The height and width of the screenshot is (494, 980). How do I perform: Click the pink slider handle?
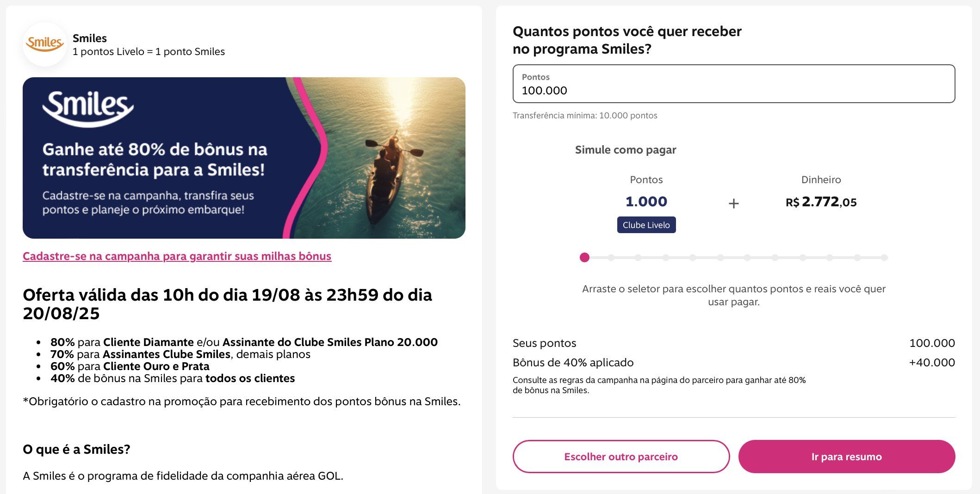click(584, 258)
